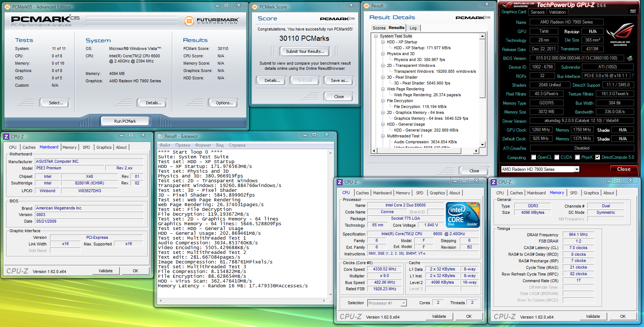
Task: Click GPU-Z screenshot camera icon
Action: [x=633, y=12]
